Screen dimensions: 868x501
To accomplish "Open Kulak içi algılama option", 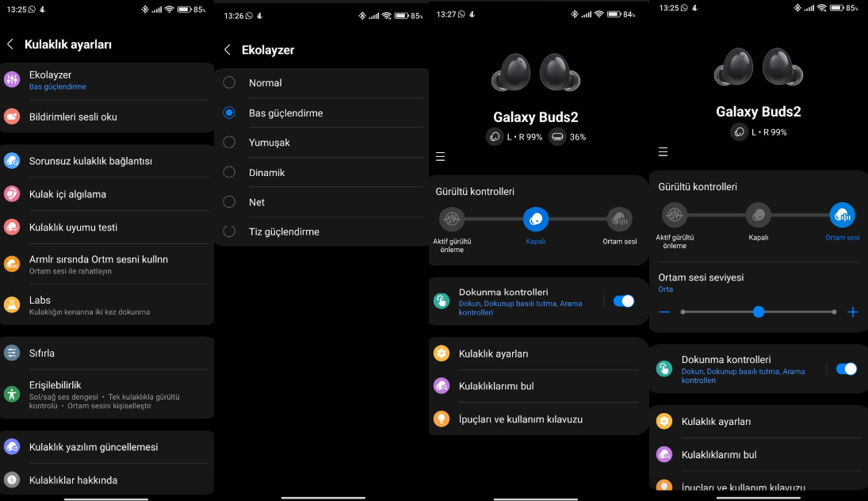I will click(x=107, y=193).
